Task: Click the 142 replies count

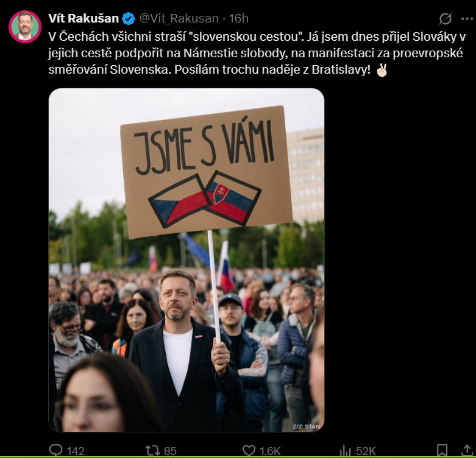Action: pos(76,451)
